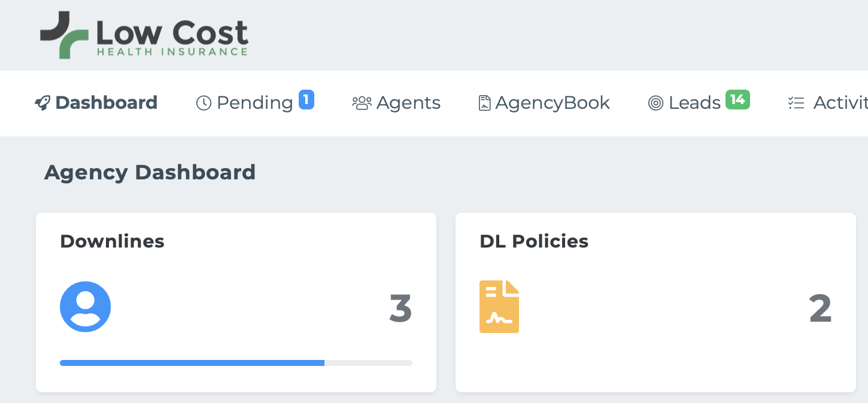Image resolution: width=868 pixels, height=403 pixels.
Task: Select the DL Policies count of 2
Action: pyautogui.click(x=820, y=308)
